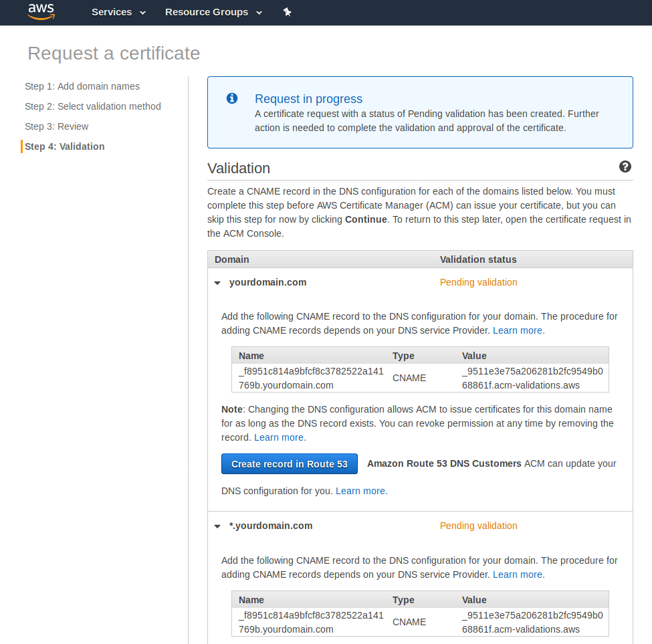Click the Type header in the second CNAME table
The height and width of the screenshot is (644, 652).
coord(403,600)
